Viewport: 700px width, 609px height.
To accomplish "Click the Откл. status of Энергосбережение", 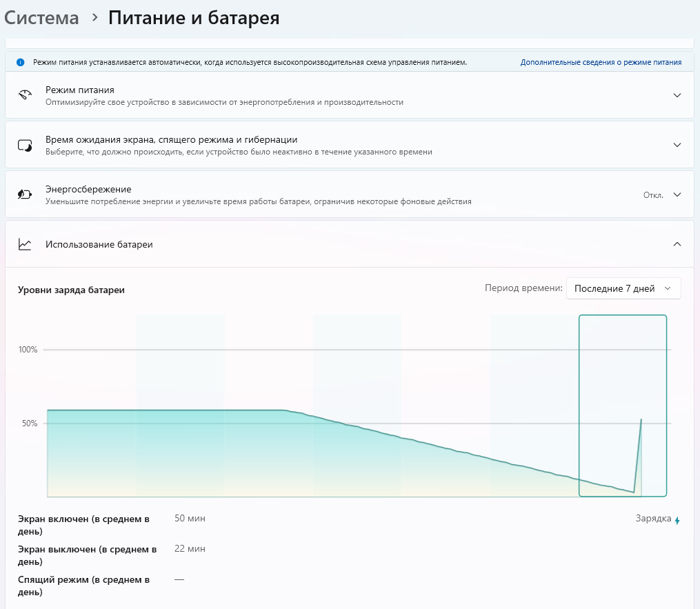I will point(652,194).
